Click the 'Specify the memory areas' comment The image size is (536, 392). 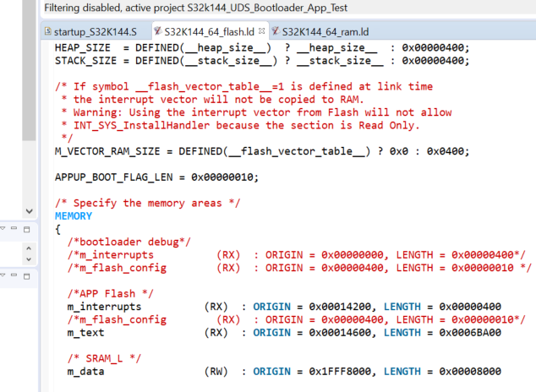[x=148, y=203]
